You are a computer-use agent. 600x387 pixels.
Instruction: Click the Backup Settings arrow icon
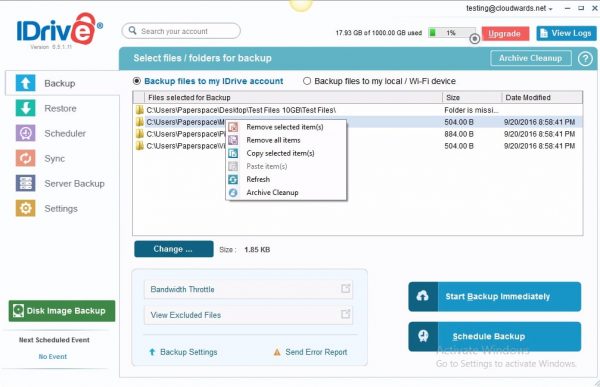coord(152,352)
